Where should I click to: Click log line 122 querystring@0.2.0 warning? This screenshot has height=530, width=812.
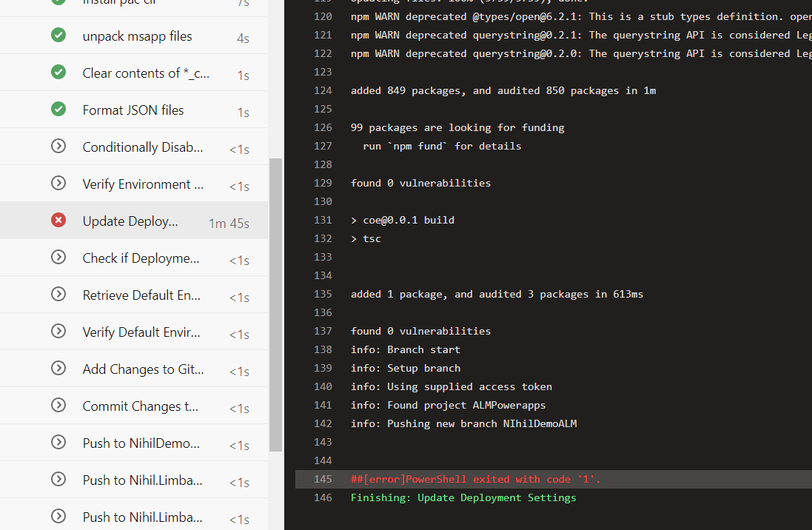(x=581, y=54)
